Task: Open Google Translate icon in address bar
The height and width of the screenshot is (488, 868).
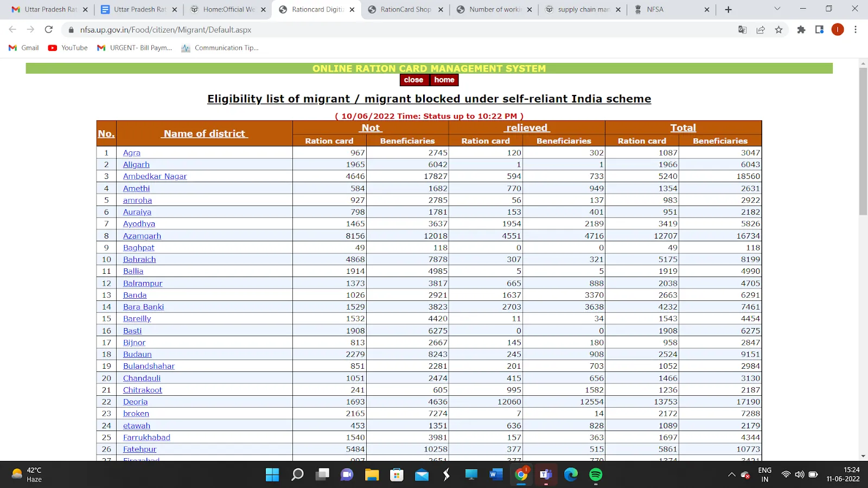Action: click(742, 30)
